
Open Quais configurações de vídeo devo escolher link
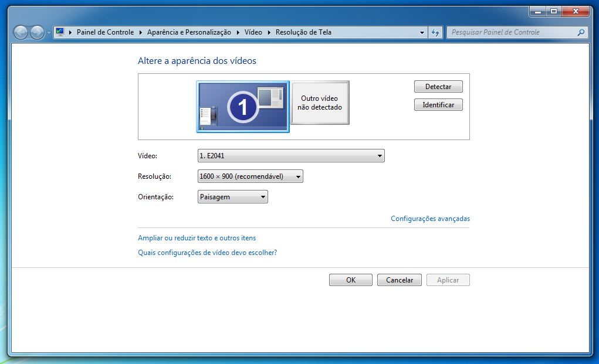[x=208, y=253]
